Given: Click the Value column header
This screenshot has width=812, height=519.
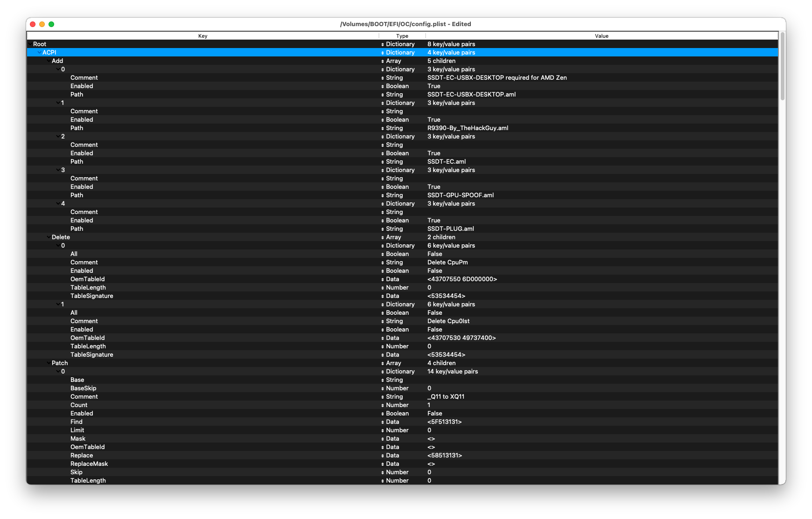Looking at the screenshot, I should pyautogui.click(x=601, y=36).
